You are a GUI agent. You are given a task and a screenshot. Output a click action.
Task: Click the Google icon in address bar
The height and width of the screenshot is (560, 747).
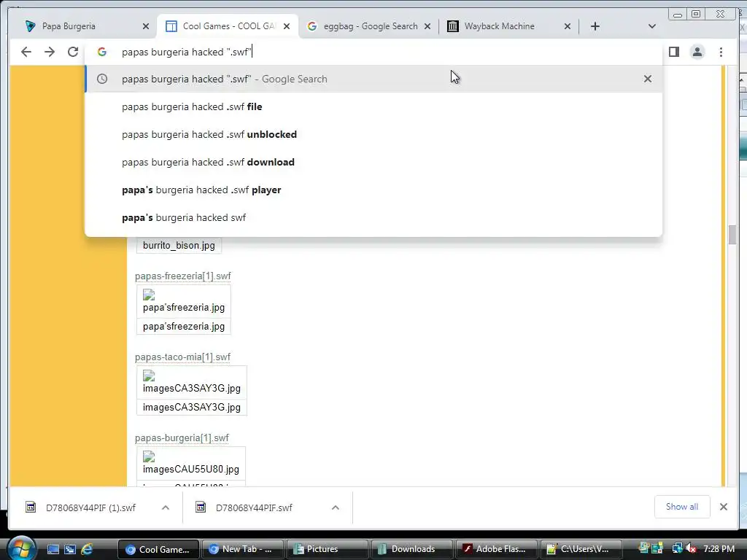tap(102, 52)
